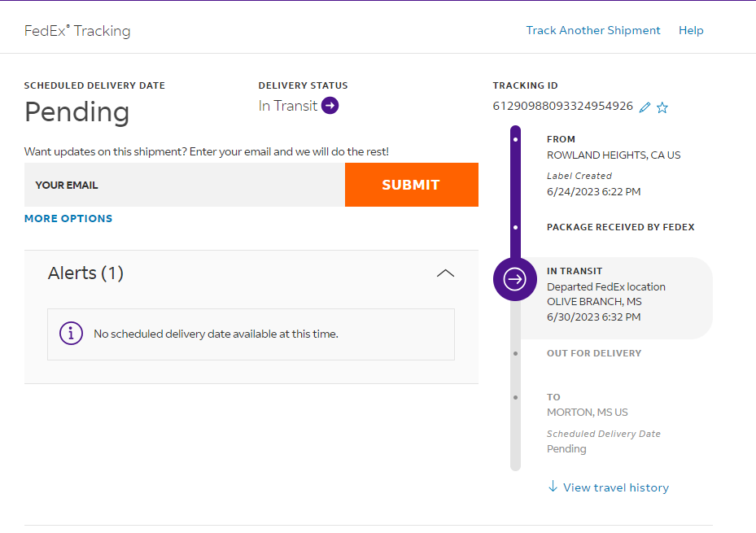Click into the YOUR EMAIL input field
Screen dimensions: 756x533
pyautogui.click(x=185, y=185)
